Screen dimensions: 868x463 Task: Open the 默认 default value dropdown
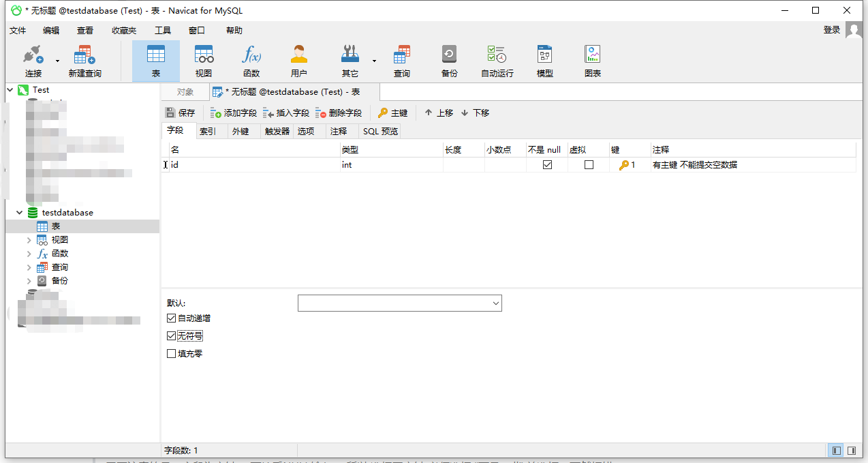click(x=495, y=303)
